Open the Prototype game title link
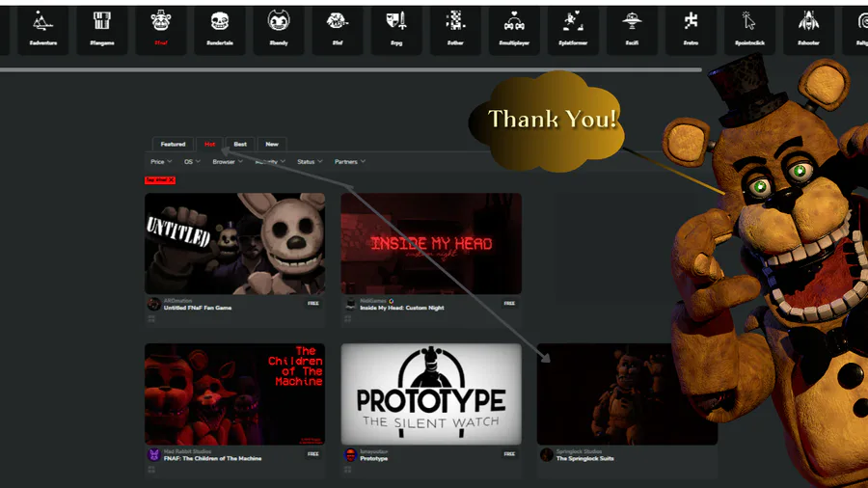 click(x=373, y=458)
